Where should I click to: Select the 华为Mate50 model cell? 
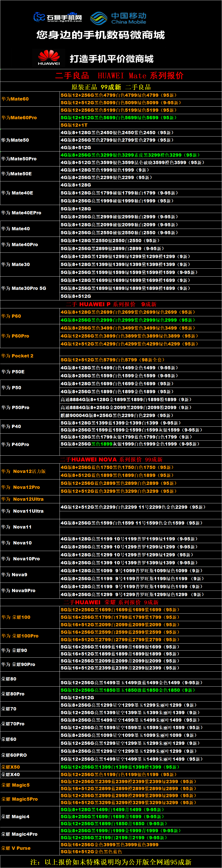pyautogui.click(x=30, y=140)
